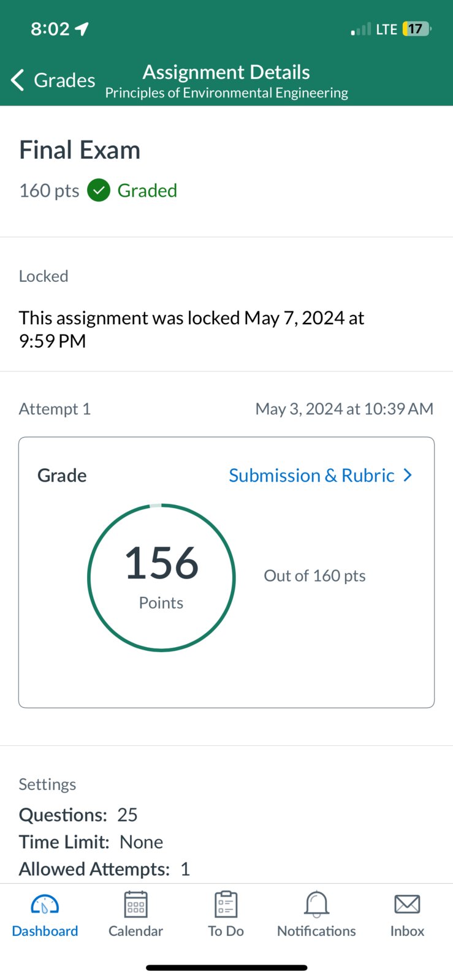Screen dimensions: 453x980
Task: Open the Inbox envelope icon
Action: coord(407,904)
